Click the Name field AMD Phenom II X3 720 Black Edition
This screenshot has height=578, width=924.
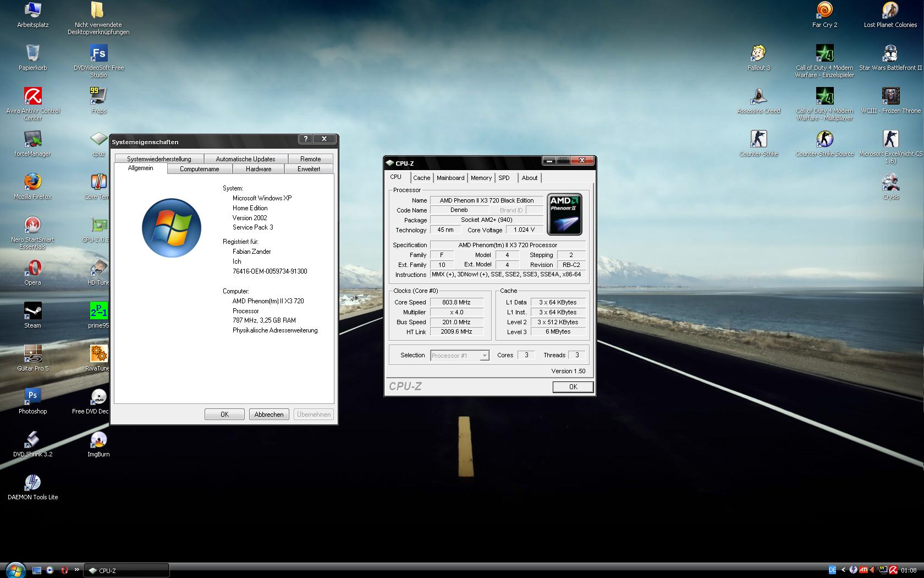click(x=487, y=200)
